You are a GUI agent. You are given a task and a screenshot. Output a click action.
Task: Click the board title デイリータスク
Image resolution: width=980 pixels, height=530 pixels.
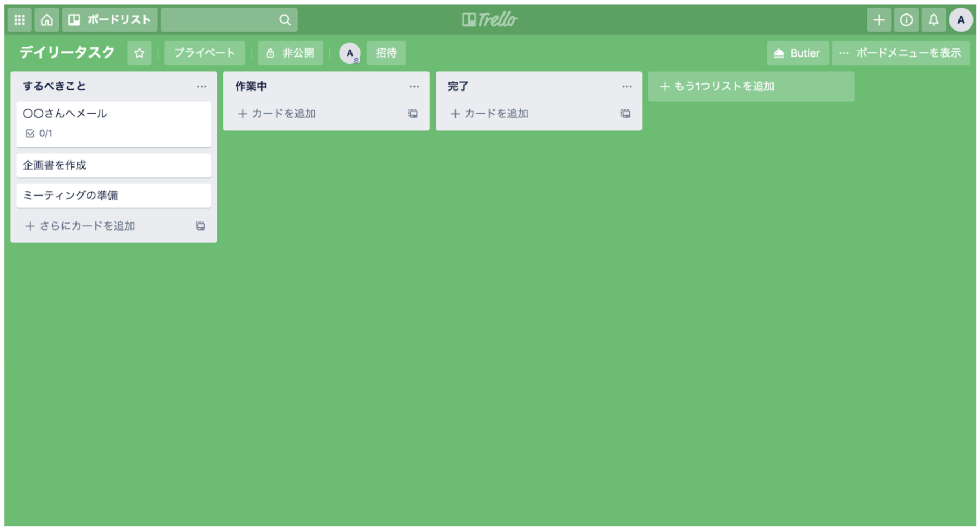click(67, 53)
